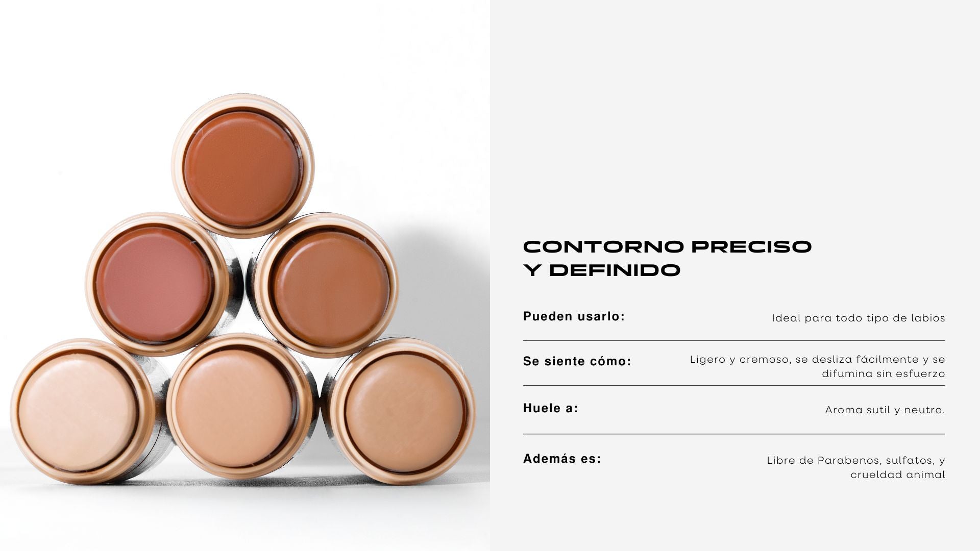Click the divider line under 'Huele a'
This screenshot has width=980, height=551.
click(734, 434)
